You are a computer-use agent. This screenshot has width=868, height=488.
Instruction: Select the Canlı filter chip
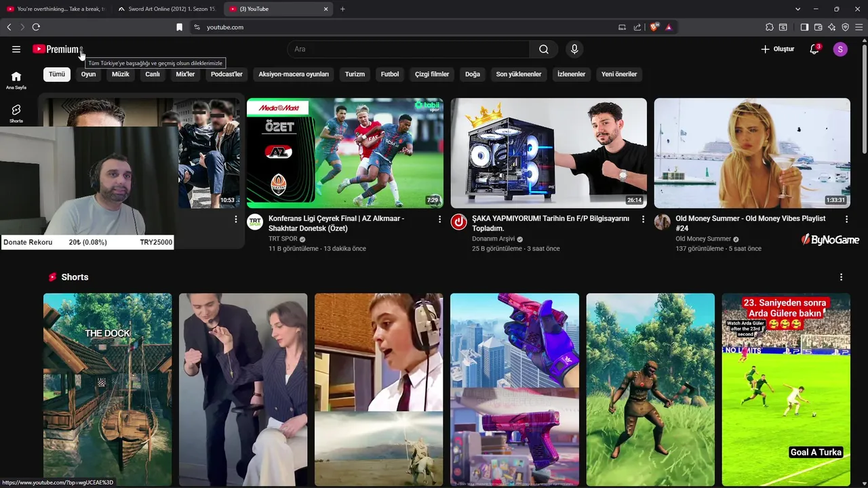(x=153, y=74)
